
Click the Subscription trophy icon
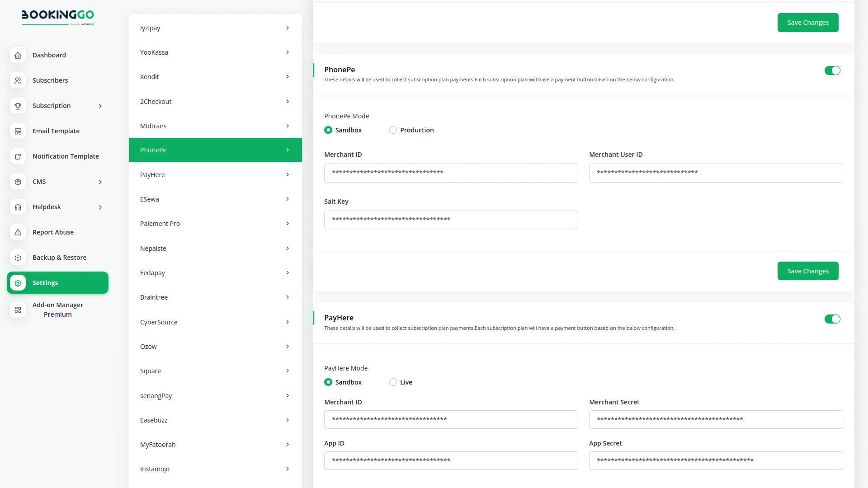point(18,106)
